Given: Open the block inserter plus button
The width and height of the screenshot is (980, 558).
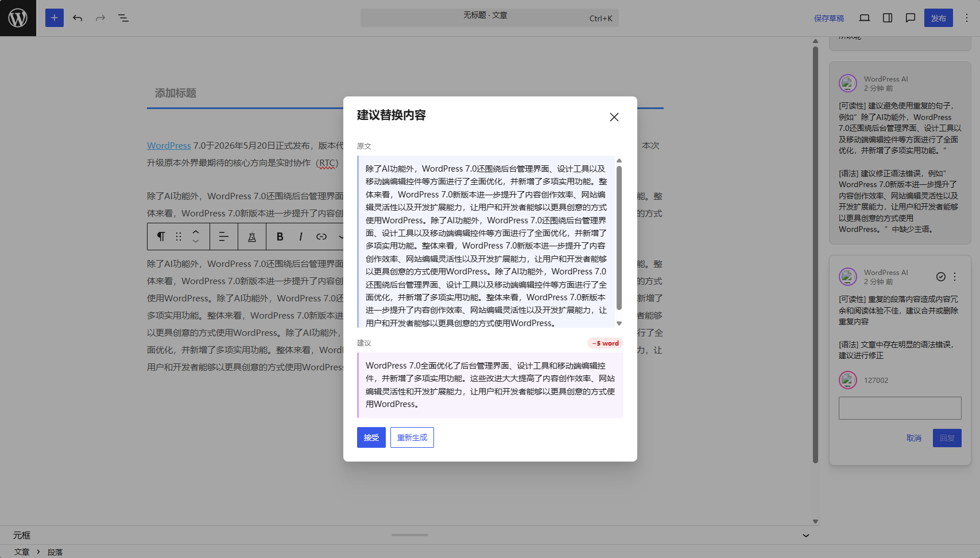Looking at the screenshot, I should click(x=55, y=18).
